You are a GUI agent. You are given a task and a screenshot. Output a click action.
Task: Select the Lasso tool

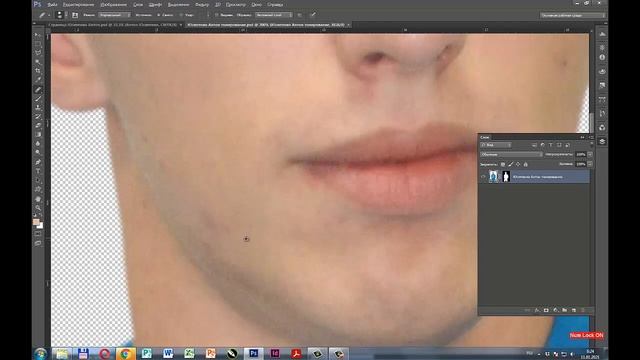[x=38, y=53]
